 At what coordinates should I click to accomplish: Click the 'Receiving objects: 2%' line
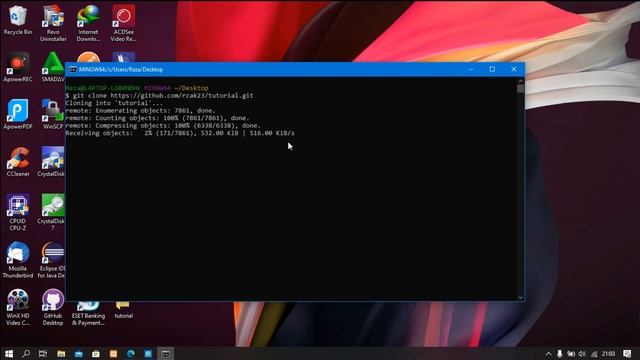point(180,133)
